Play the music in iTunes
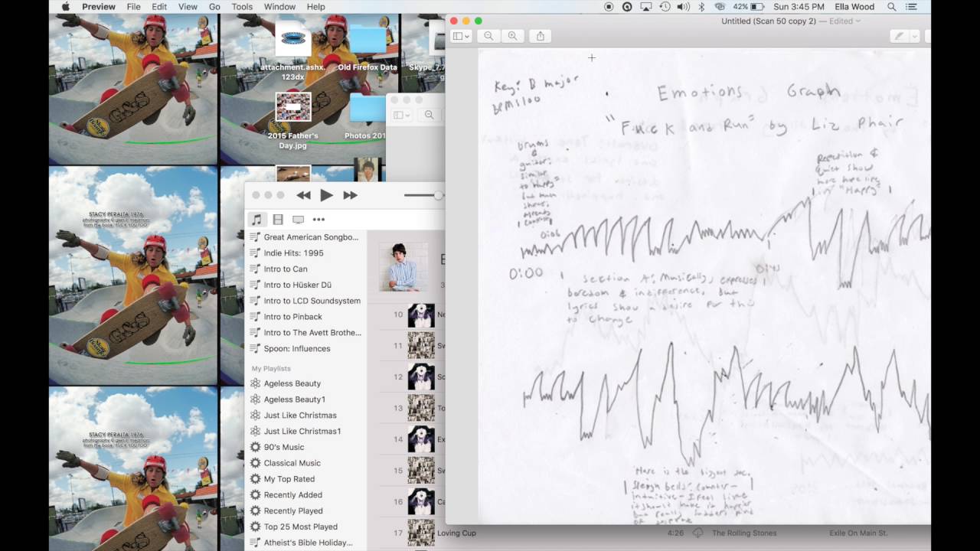Image resolution: width=980 pixels, height=551 pixels. (x=326, y=195)
